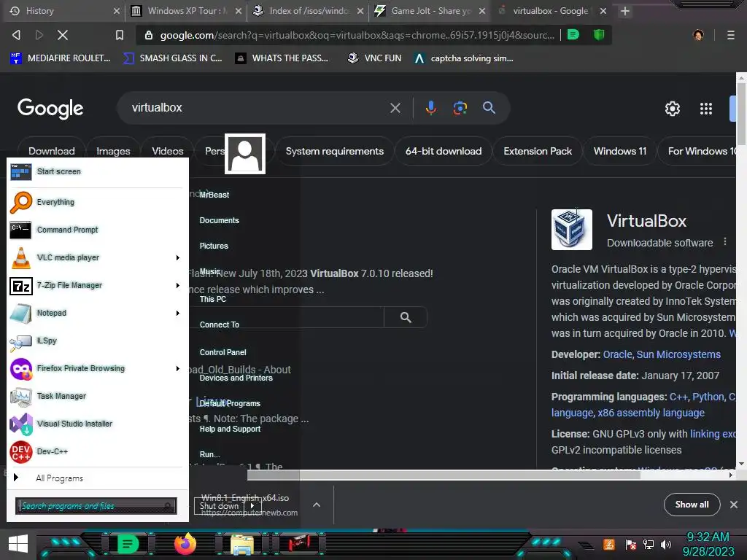Stop page loading with X button
The width and height of the screenshot is (747, 560).
click(63, 35)
